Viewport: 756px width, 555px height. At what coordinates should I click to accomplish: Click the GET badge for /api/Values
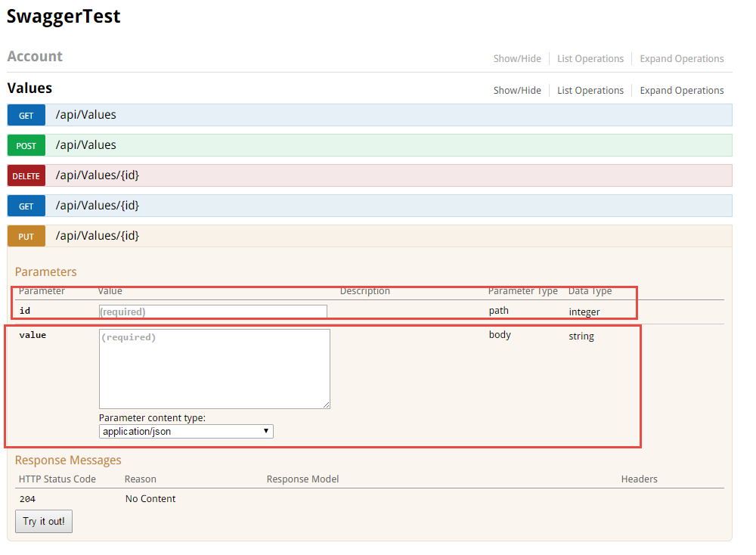click(x=26, y=115)
